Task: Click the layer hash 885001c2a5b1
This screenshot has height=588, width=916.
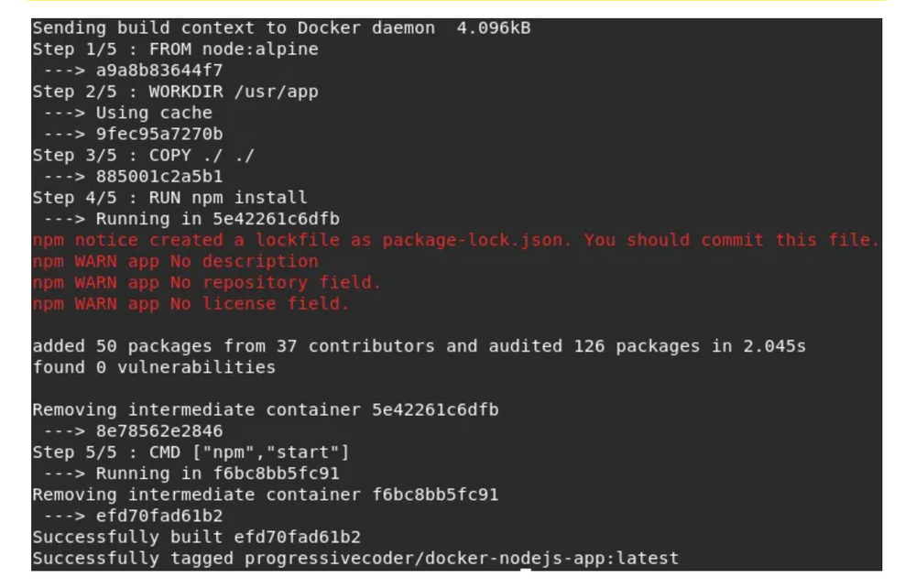Action: pos(159,177)
